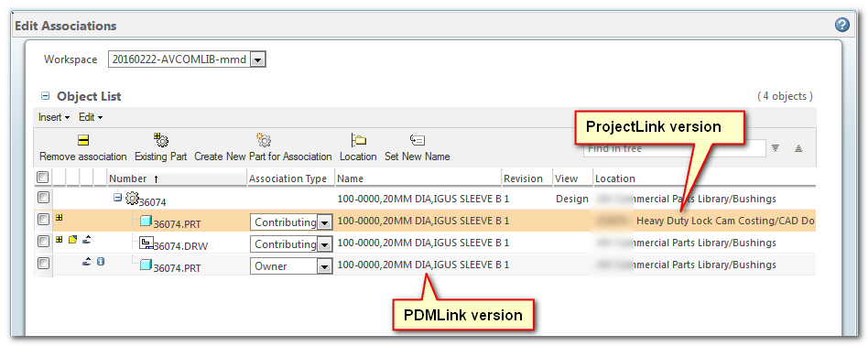Sort by Association Type column header

288,178
